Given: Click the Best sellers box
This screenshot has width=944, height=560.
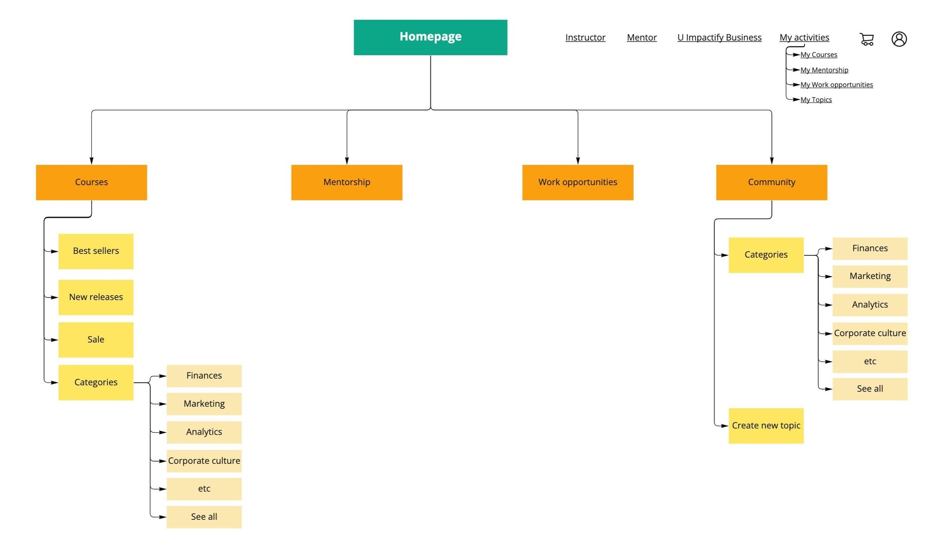Looking at the screenshot, I should click(x=96, y=251).
